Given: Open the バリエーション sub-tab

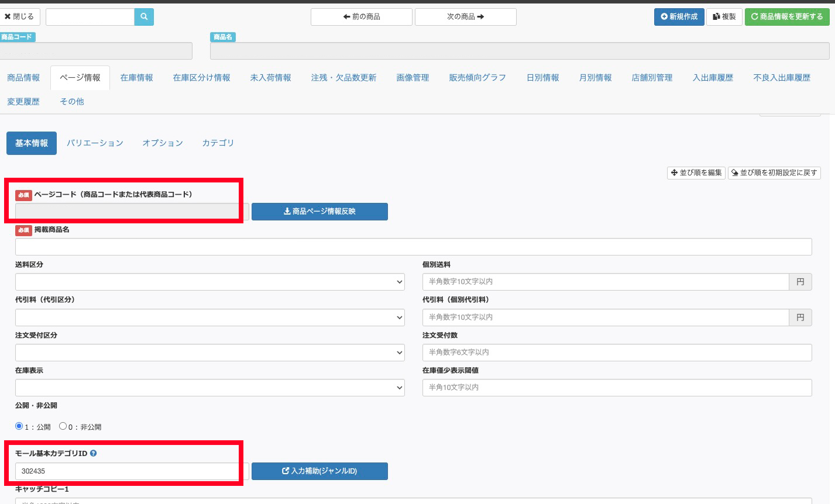Looking at the screenshot, I should 95,143.
